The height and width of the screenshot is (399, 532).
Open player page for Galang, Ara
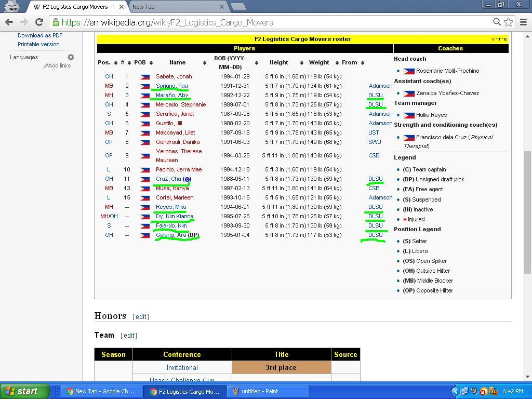(171, 235)
